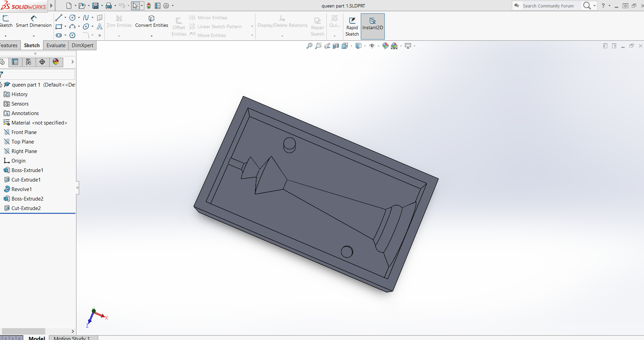Open the File Properties list icon
Image resolution: width=644 pixels, height=340 pixels.
point(158,6)
